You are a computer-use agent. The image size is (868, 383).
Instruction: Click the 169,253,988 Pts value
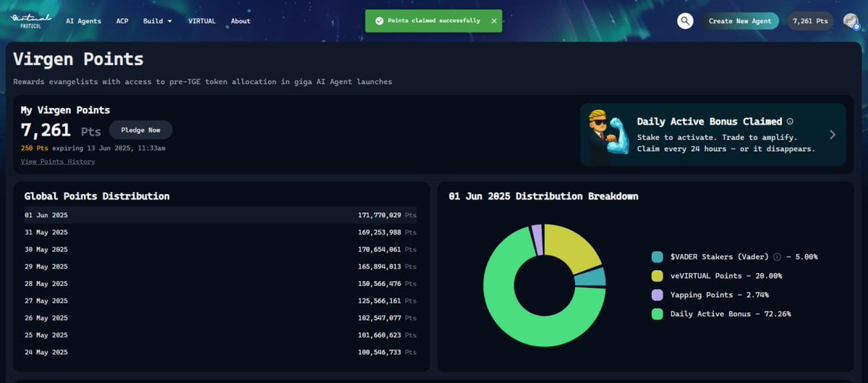(387, 232)
